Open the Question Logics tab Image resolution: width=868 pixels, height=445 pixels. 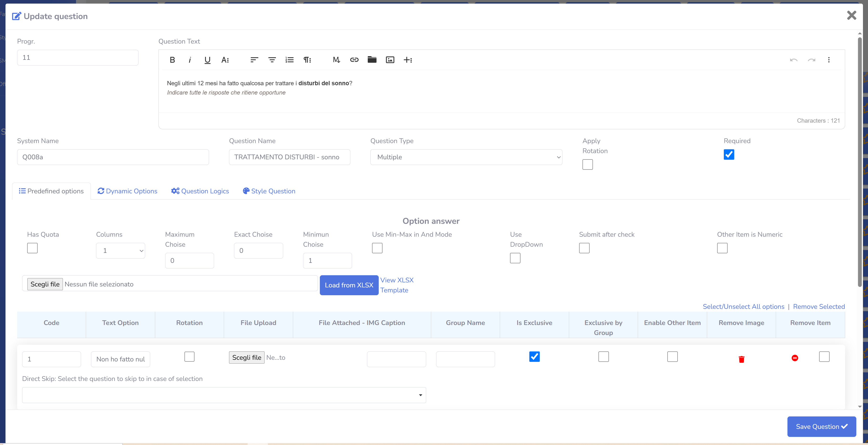[x=200, y=191]
